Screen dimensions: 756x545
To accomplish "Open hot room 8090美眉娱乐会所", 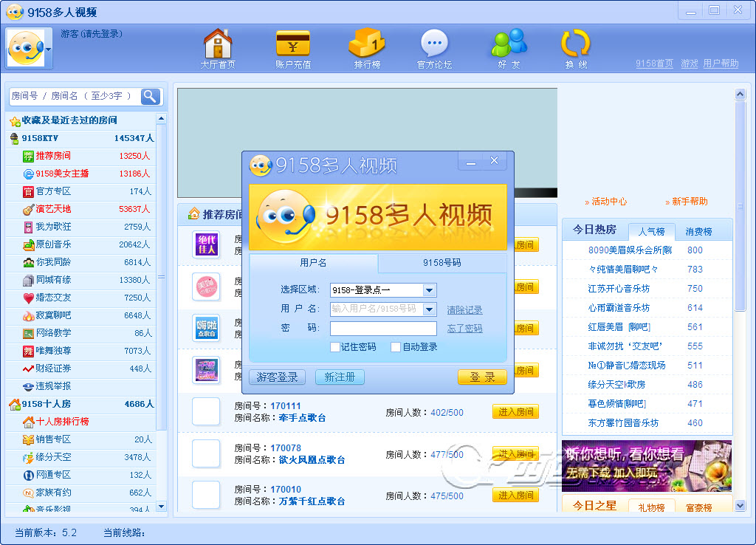I will click(630, 250).
